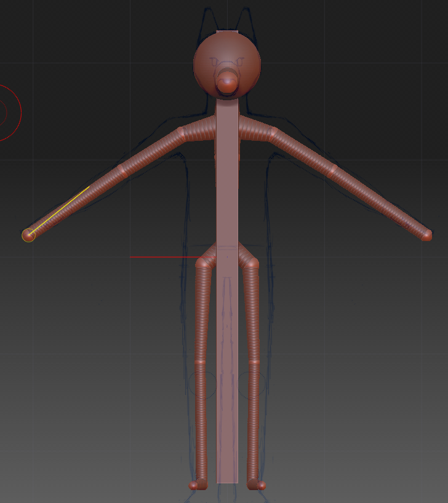Select the ZSphere at right arm tip
This screenshot has height=503, width=448.
[x=427, y=235]
